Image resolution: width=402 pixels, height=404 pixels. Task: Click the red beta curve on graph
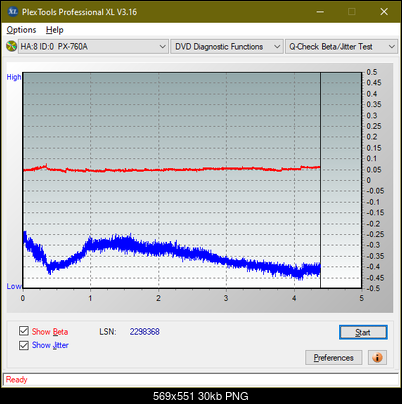pos(172,170)
